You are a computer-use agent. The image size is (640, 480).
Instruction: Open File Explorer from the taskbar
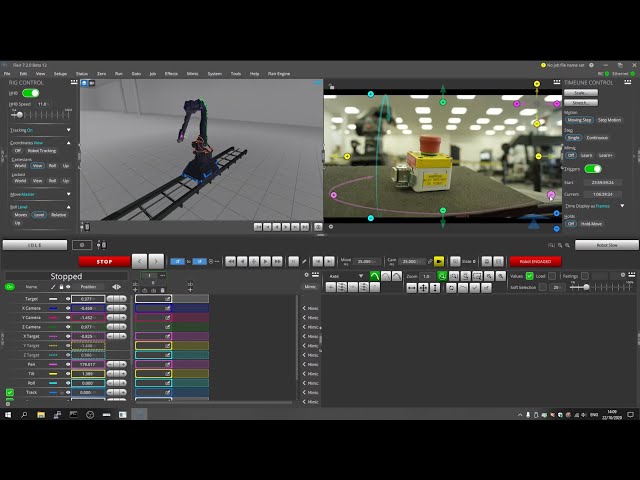click(41, 415)
